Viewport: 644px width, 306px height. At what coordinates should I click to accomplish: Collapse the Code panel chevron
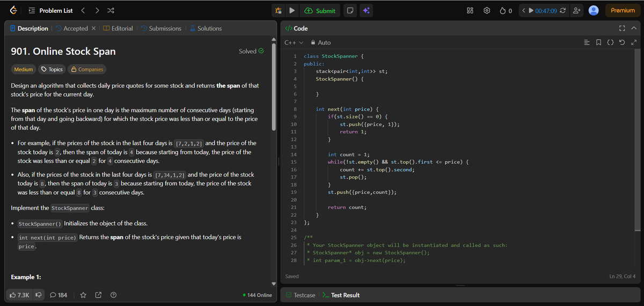pyautogui.click(x=633, y=28)
